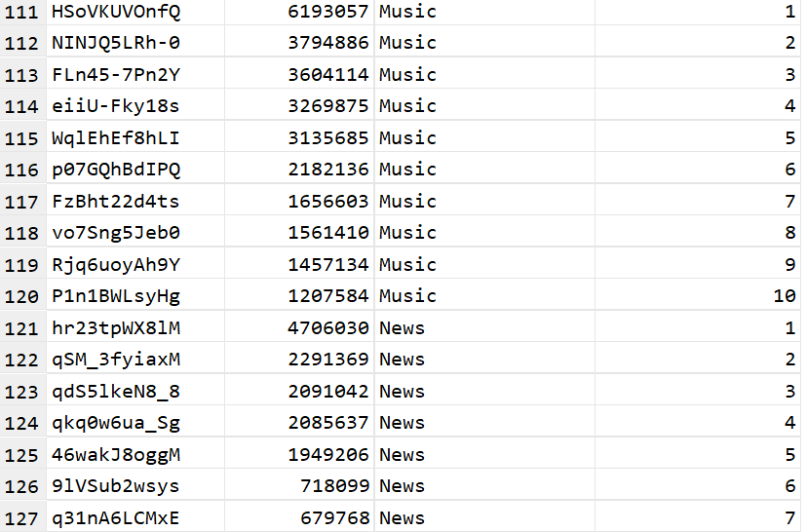Select row number 120 header
Image resolution: width=808 pixels, height=532 pixels.
pos(22,296)
